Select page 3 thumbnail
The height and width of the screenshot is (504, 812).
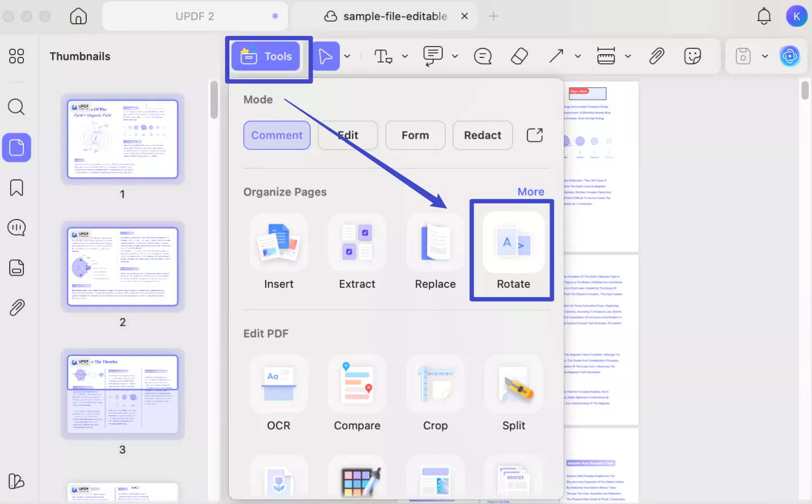(123, 394)
